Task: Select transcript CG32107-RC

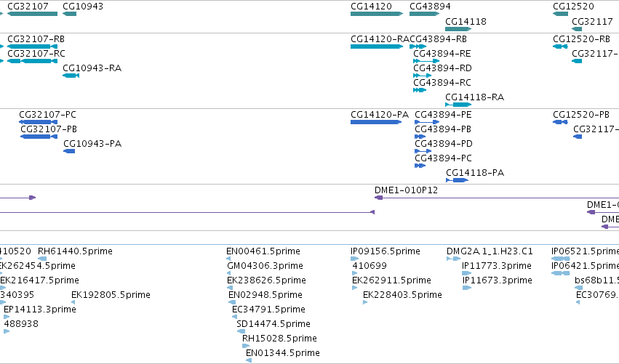Action: point(33,61)
